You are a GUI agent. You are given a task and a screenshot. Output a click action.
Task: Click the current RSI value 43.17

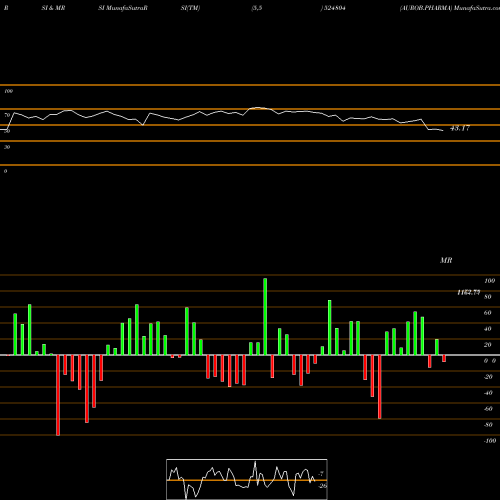(460, 128)
